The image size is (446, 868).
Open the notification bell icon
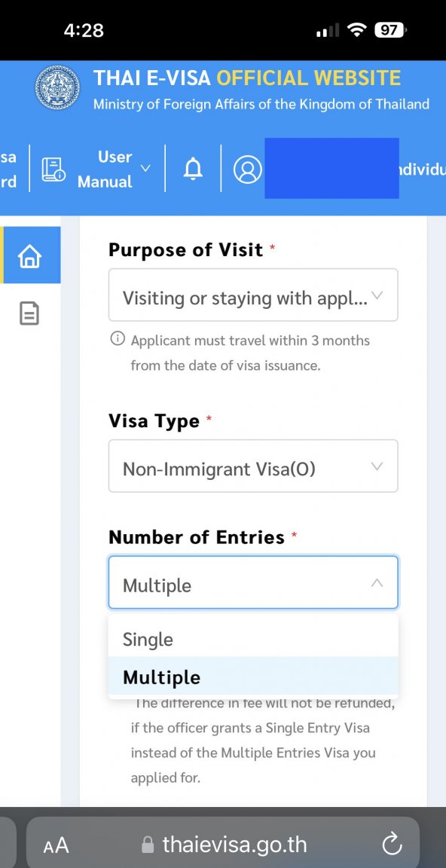click(x=193, y=169)
